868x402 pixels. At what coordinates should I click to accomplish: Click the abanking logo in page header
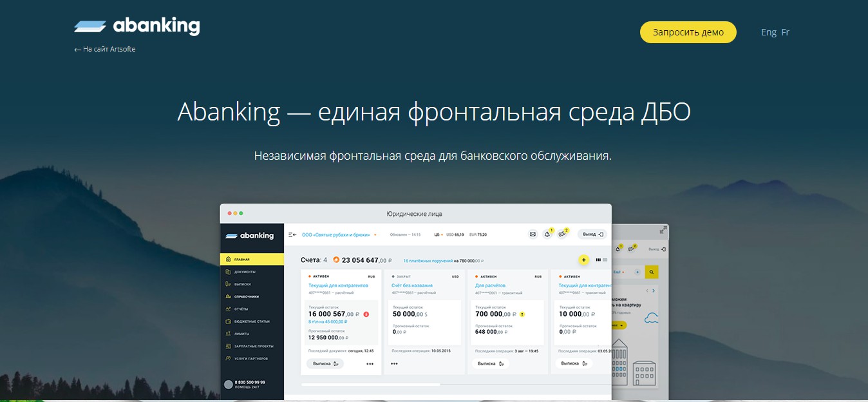[137, 26]
